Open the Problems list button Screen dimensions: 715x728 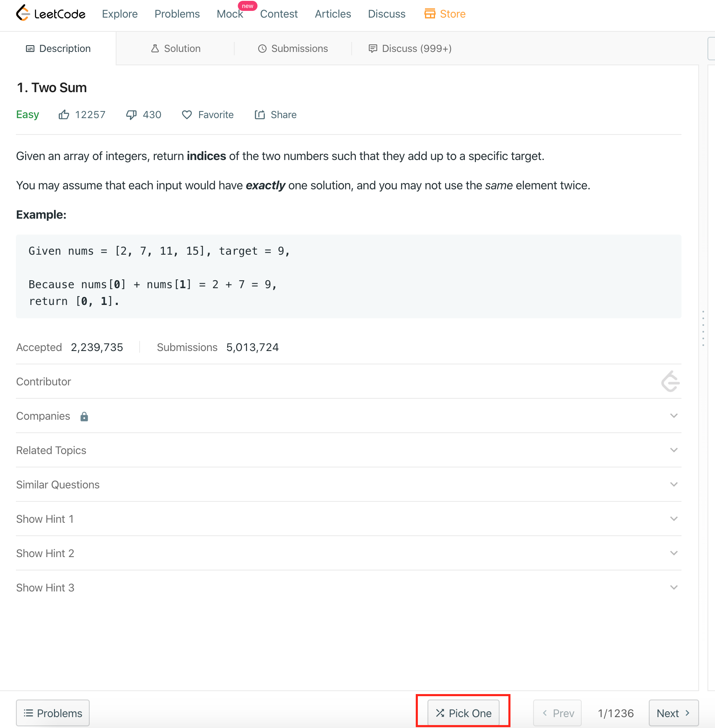[x=53, y=713]
